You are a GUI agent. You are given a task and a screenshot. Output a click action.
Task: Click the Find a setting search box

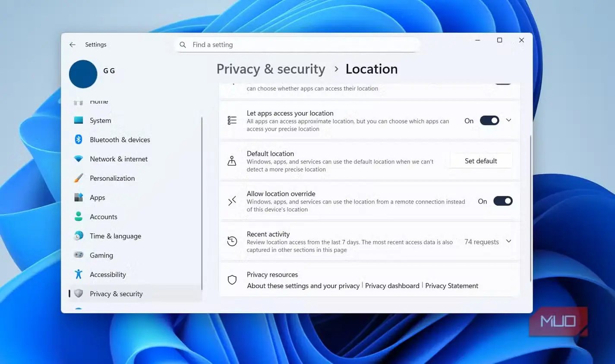(x=298, y=45)
